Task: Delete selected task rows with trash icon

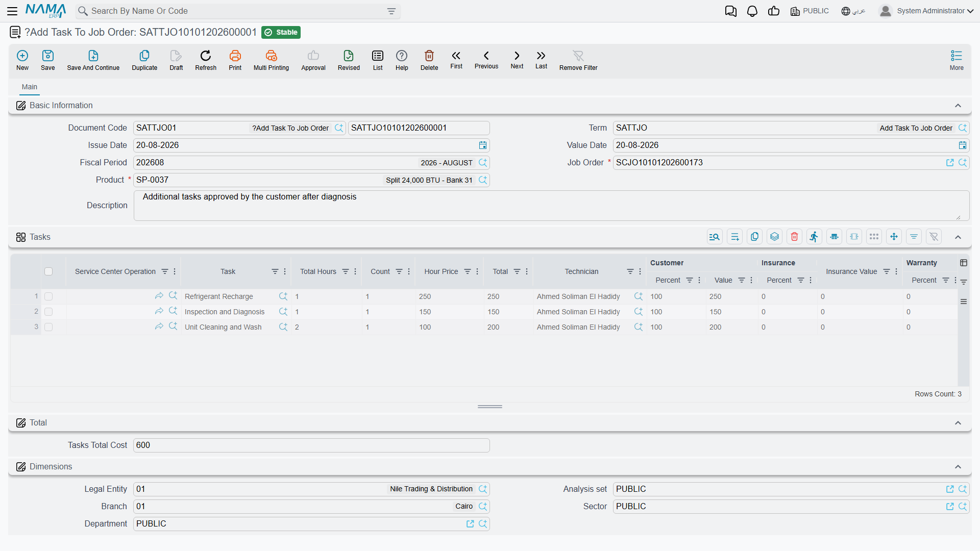Action: click(794, 237)
